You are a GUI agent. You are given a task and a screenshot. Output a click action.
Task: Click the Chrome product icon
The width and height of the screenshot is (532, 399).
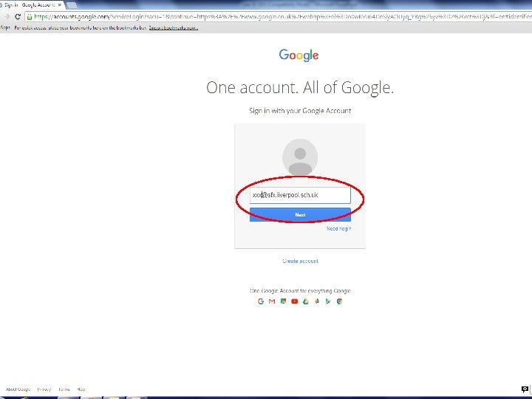coord(339,301)
